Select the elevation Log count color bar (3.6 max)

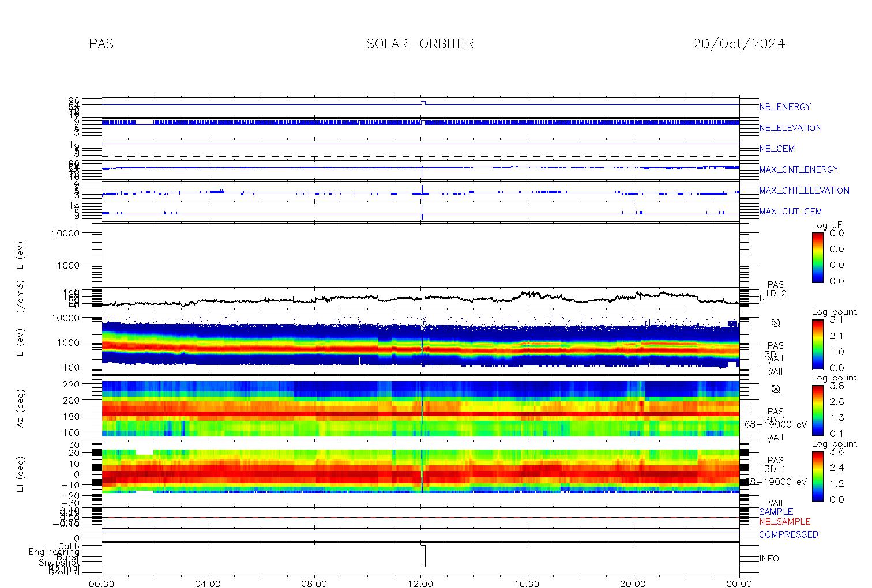point(817,476)
